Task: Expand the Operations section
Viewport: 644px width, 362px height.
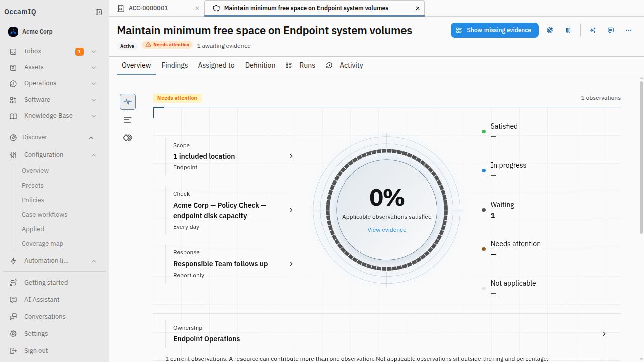Action: tap(94, 83)
